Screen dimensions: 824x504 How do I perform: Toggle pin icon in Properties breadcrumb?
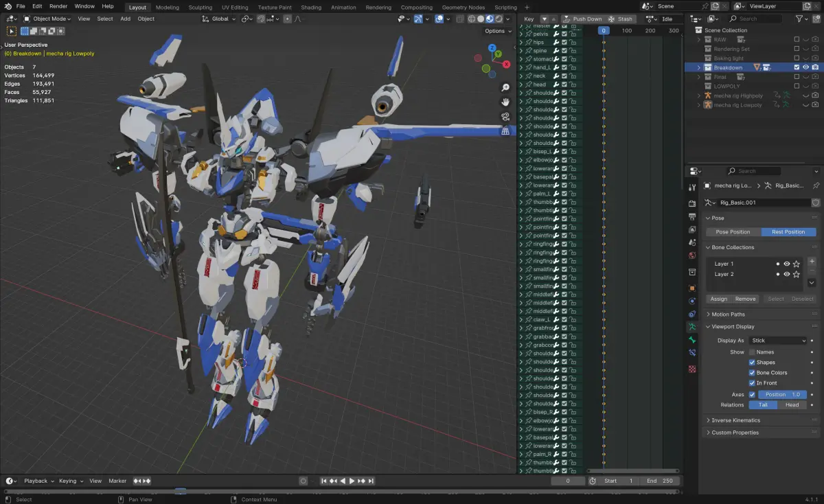(x=816, y=186)
